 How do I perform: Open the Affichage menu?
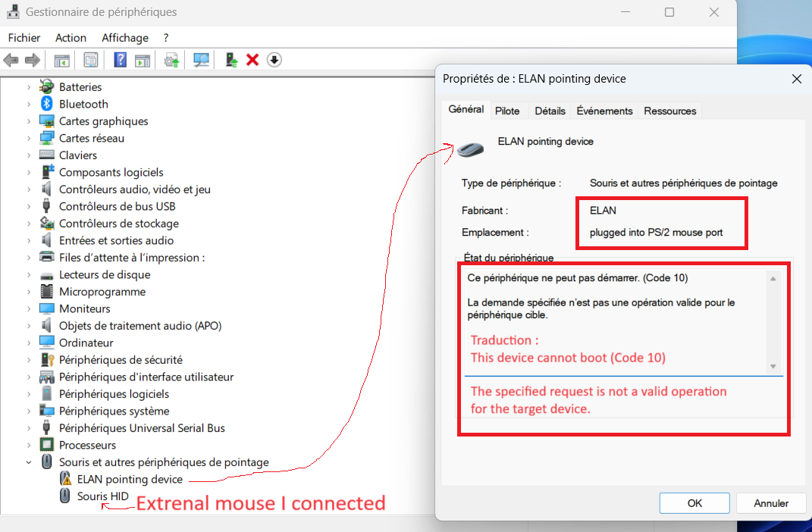pos(124,37)
